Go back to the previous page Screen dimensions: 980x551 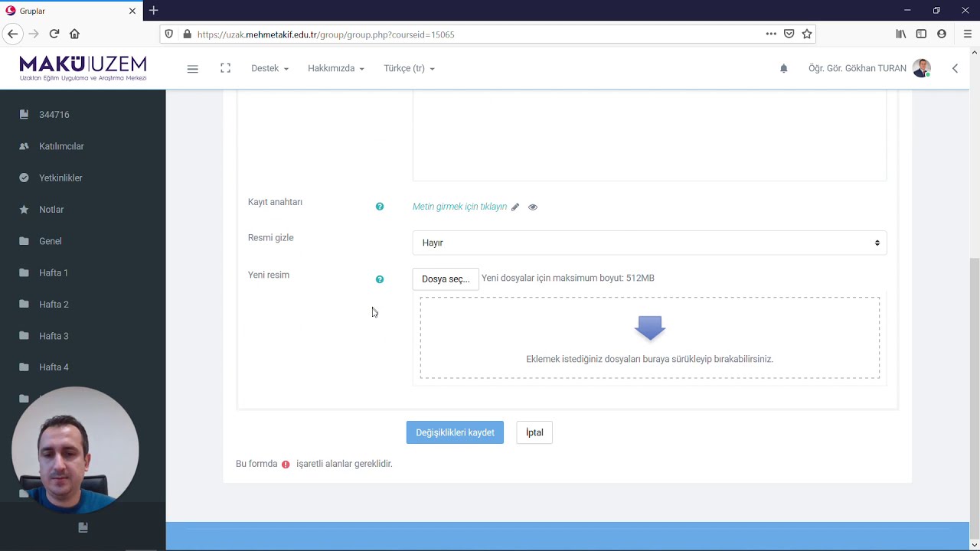(x=12, y=34)
